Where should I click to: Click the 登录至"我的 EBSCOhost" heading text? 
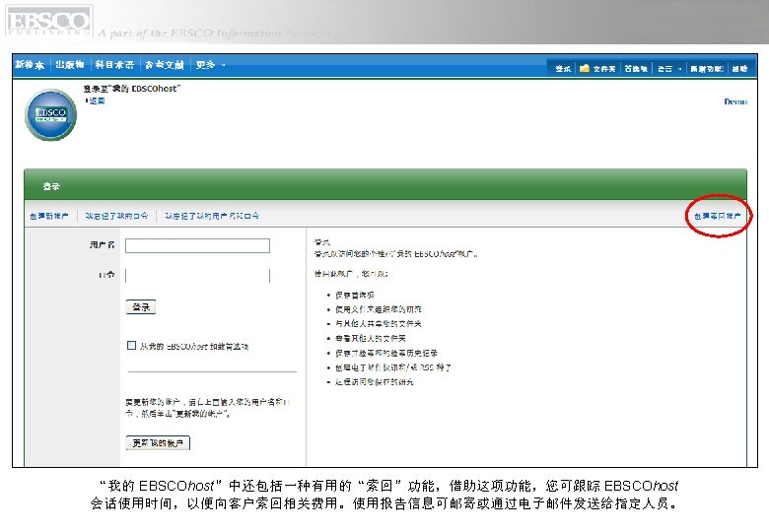point(131,89)
